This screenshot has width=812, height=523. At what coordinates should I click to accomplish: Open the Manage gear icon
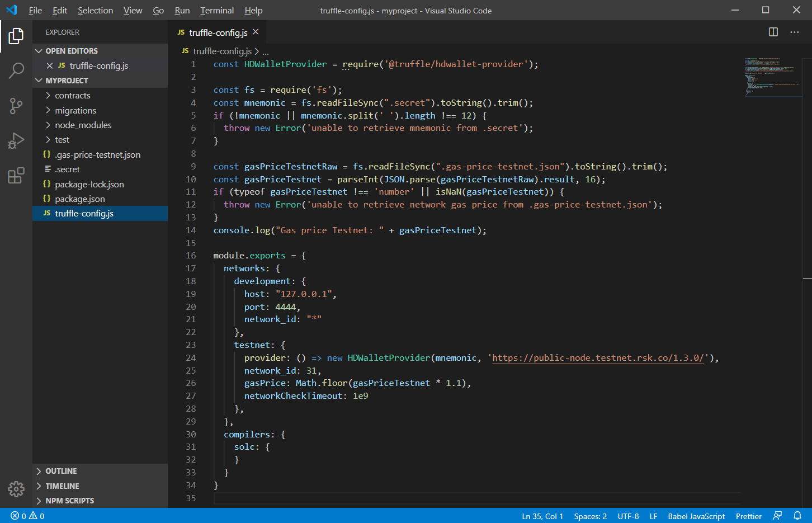click(x=16, y=489)
